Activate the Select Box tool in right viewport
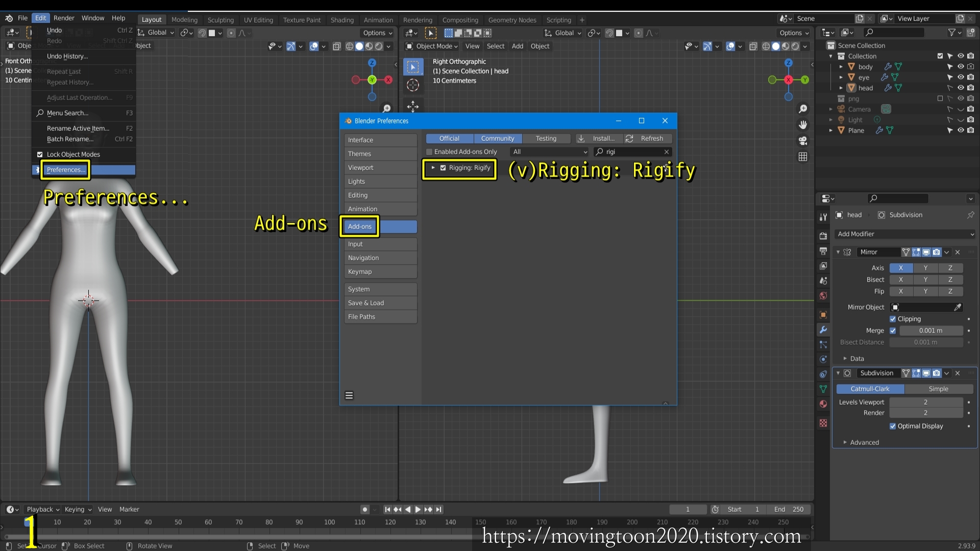 click(413, 67)
